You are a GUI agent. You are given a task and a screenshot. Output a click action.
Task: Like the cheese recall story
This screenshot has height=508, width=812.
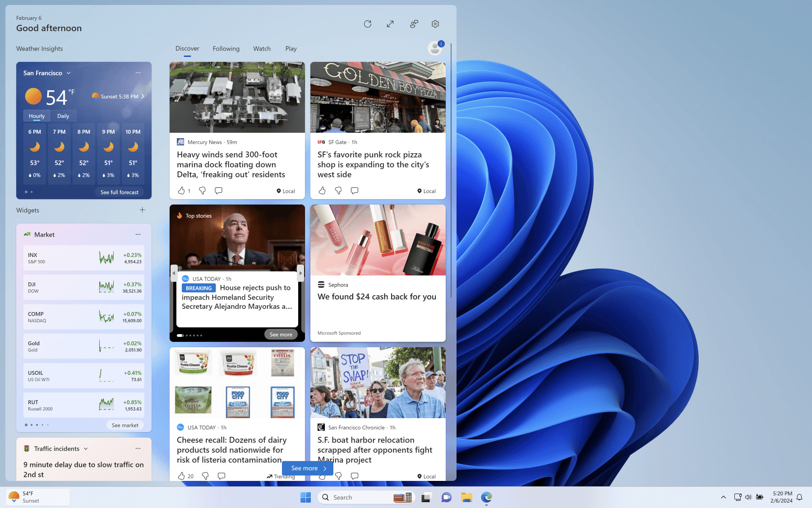181,476
